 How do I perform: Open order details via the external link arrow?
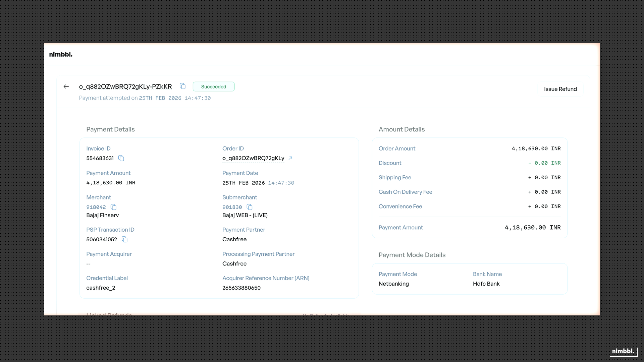click(290, 158)
